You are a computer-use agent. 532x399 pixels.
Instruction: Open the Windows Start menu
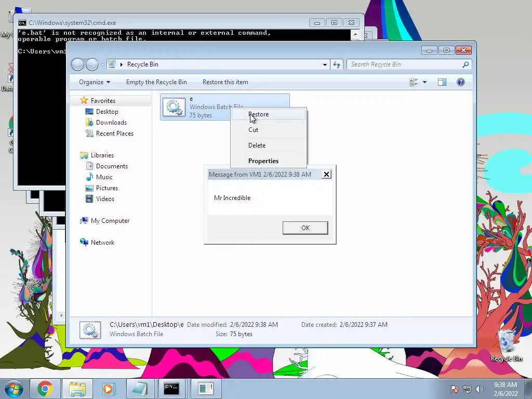14,389
